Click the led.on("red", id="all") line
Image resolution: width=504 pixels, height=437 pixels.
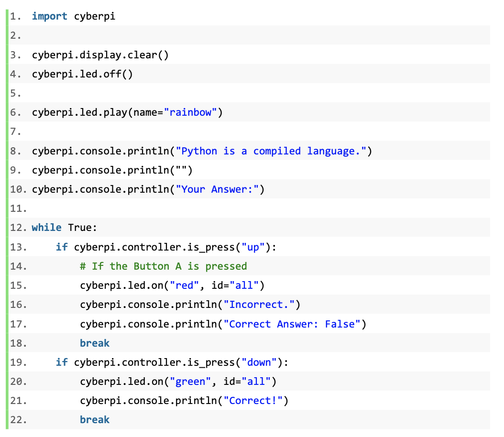(x=172, y=285)
